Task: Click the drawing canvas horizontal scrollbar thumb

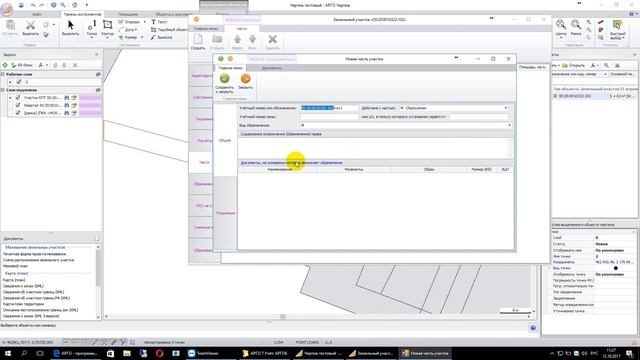Action: click(x=282, y=316)
